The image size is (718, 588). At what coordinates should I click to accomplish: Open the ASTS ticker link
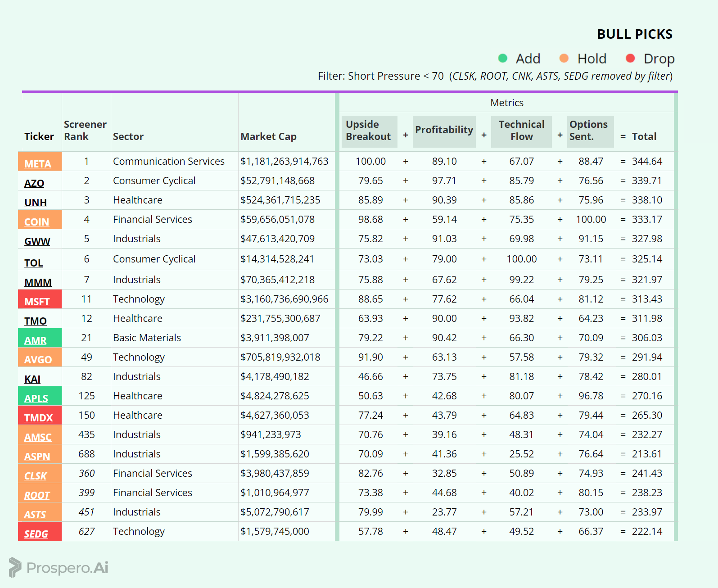[x=35, y=515]
